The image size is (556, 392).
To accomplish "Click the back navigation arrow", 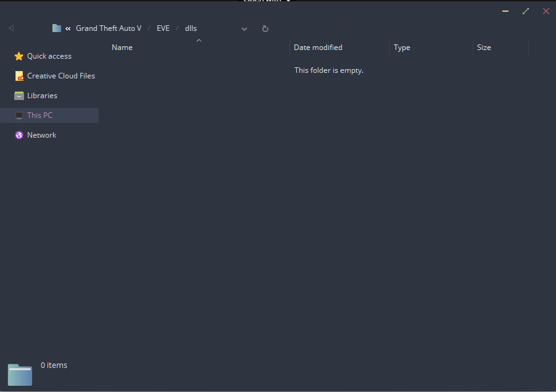I will pyautogui.click(x=11, y=28).
